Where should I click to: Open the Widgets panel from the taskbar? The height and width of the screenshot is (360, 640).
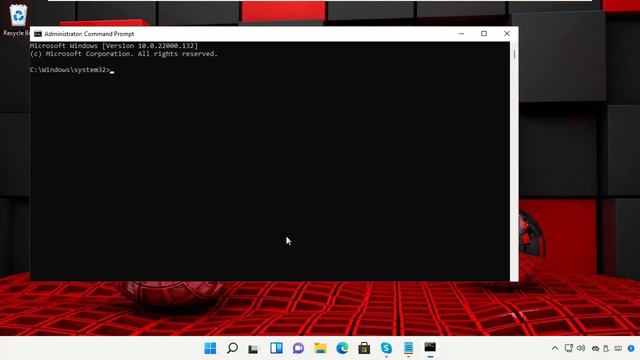point(276,348)
